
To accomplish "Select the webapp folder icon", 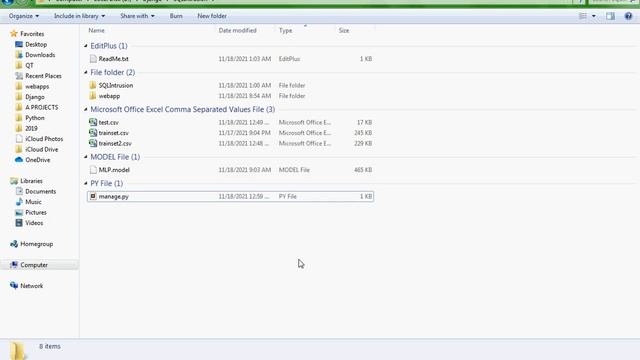I will point(93,96).
